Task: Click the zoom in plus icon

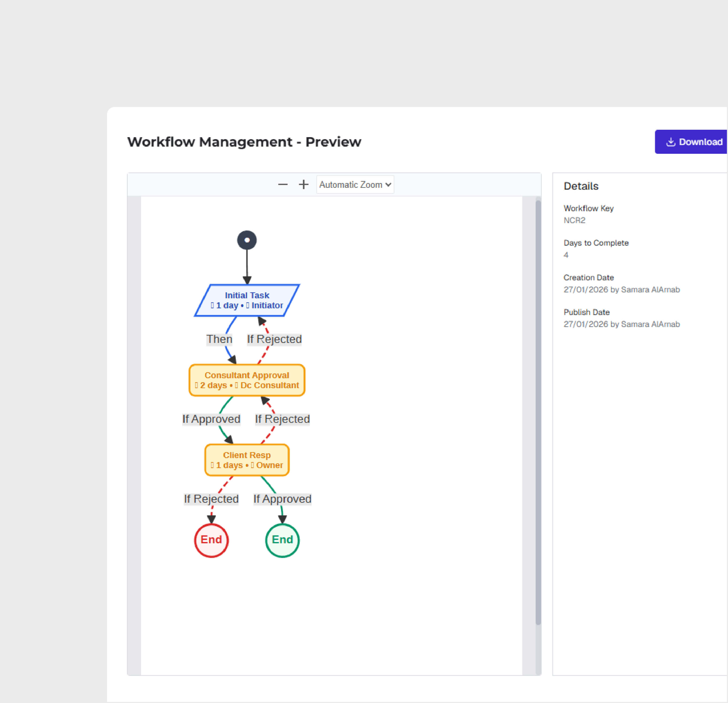Action: click(x=304, y=184)
